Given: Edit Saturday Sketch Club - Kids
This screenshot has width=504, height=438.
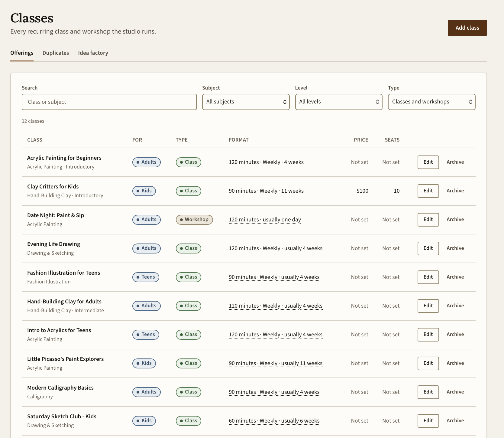Looking at the screenshot, I should point(428,421).
